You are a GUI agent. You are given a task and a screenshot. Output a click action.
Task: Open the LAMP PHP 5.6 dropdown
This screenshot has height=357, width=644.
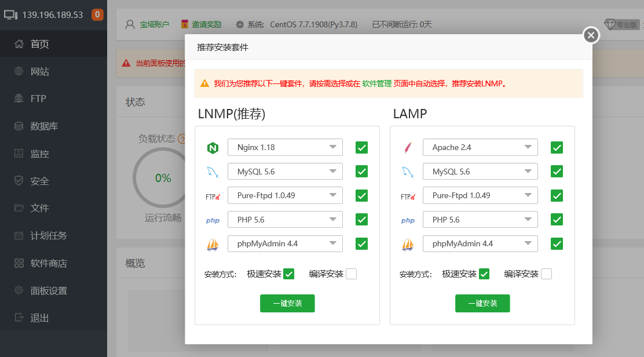pos(480,220)
